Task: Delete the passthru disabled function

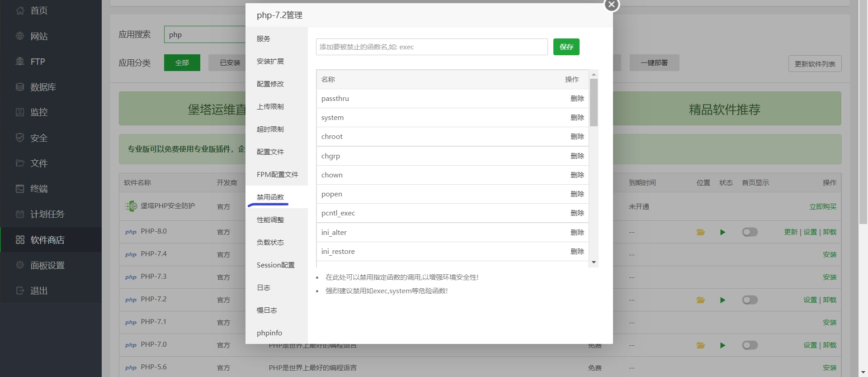Action: tap(577, 98)
